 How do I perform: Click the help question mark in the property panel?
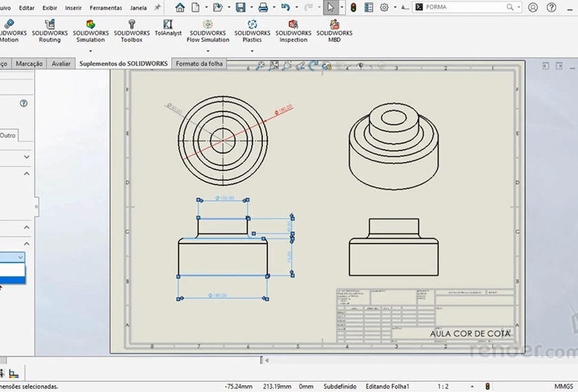click(x=23, y=103)
